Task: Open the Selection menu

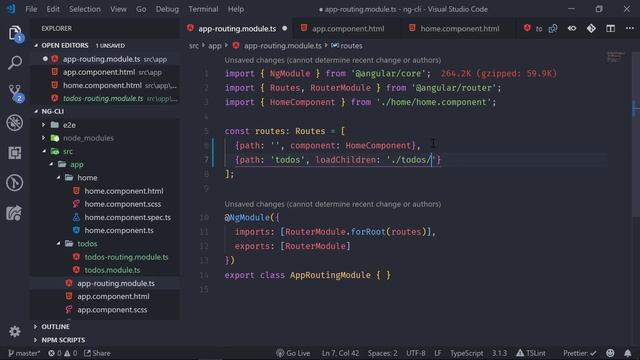Action: 84,9
